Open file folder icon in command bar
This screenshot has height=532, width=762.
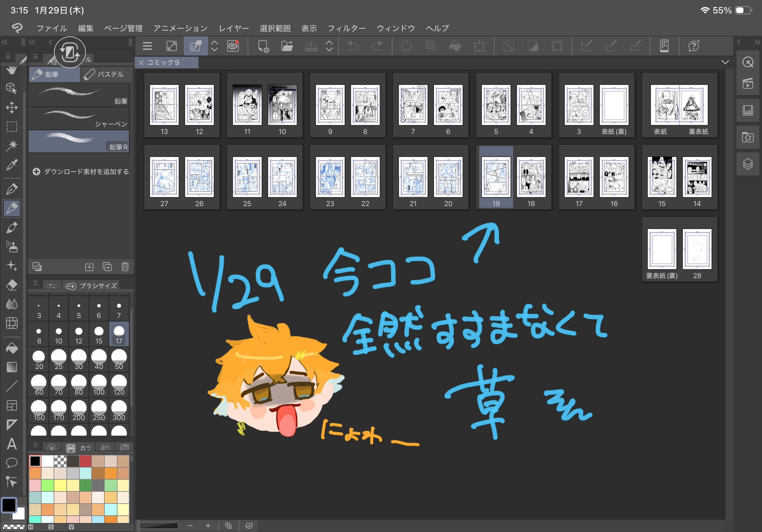287,46
